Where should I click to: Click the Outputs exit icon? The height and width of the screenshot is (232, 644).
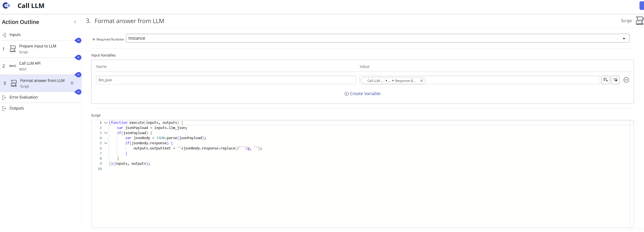(x=4, y=108)
